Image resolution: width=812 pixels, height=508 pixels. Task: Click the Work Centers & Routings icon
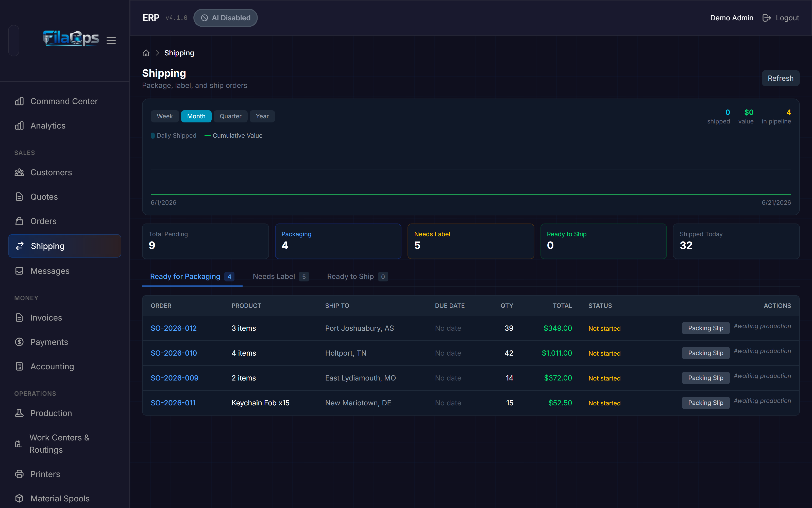click(19, 444)
